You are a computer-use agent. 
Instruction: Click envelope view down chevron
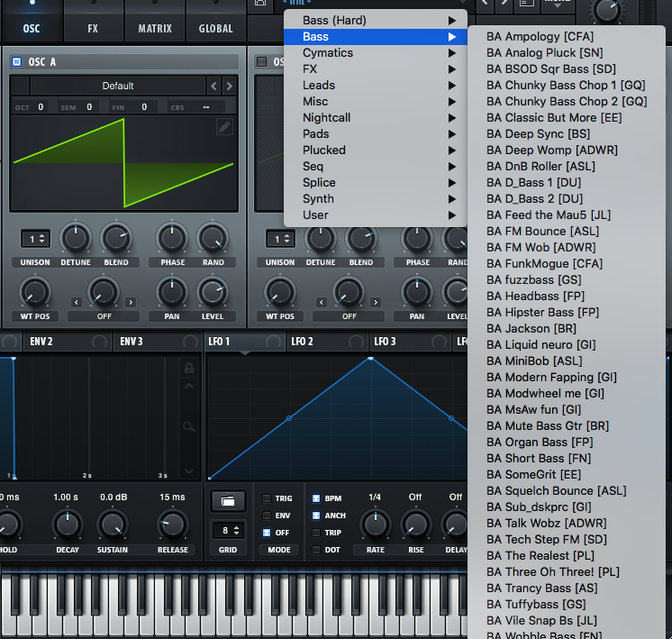coord(189,470)
